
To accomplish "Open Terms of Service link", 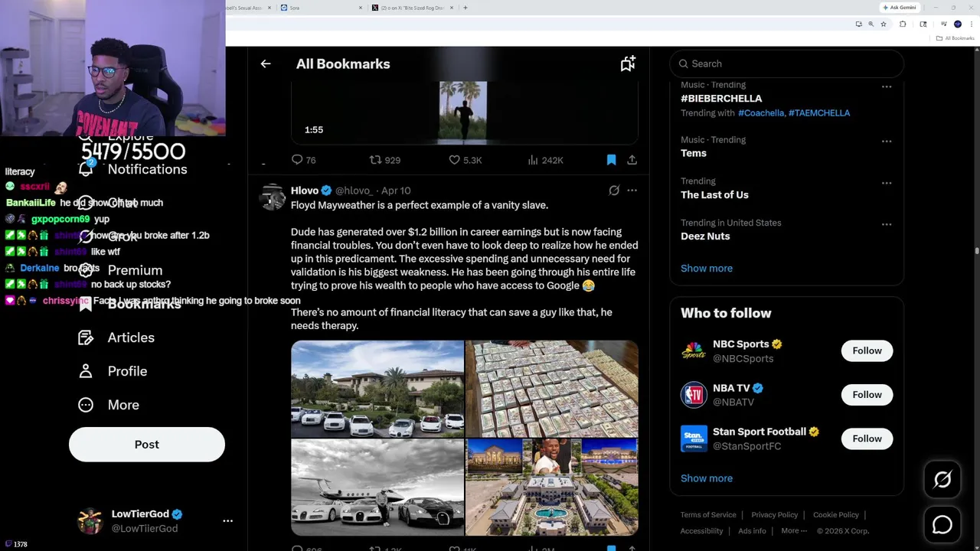I will (x=708, y=515).
